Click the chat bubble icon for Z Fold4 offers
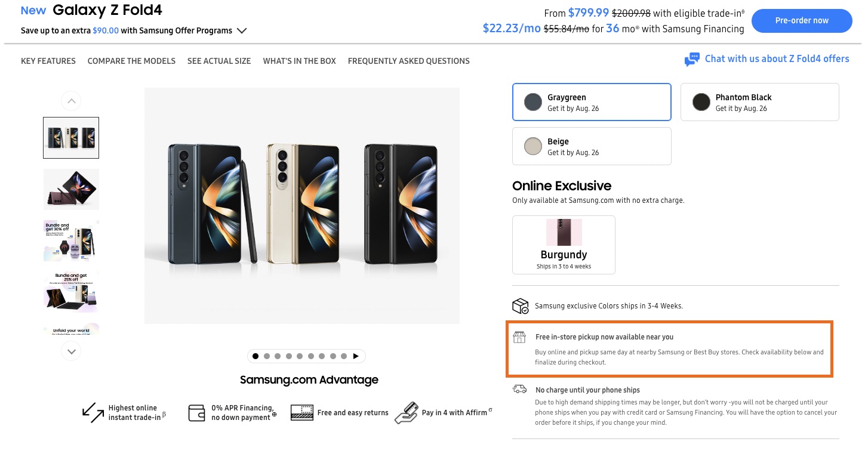 692,59
